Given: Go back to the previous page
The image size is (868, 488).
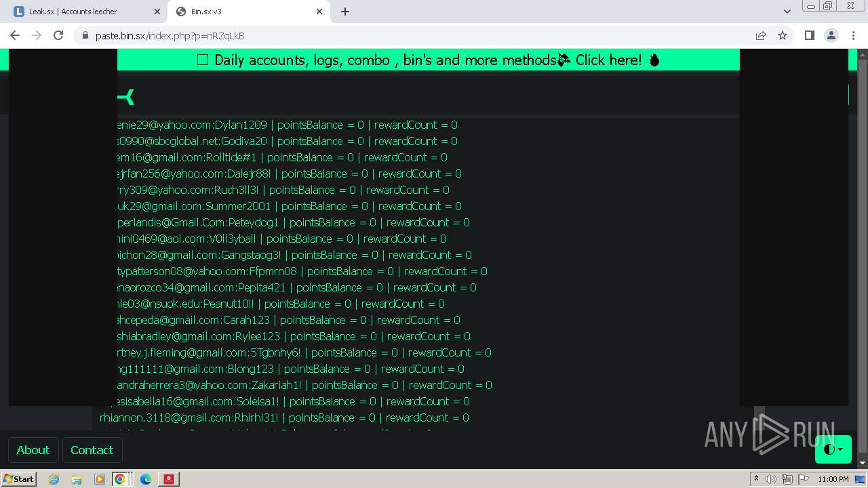Looking at the screenshot, I should (15, 35).
